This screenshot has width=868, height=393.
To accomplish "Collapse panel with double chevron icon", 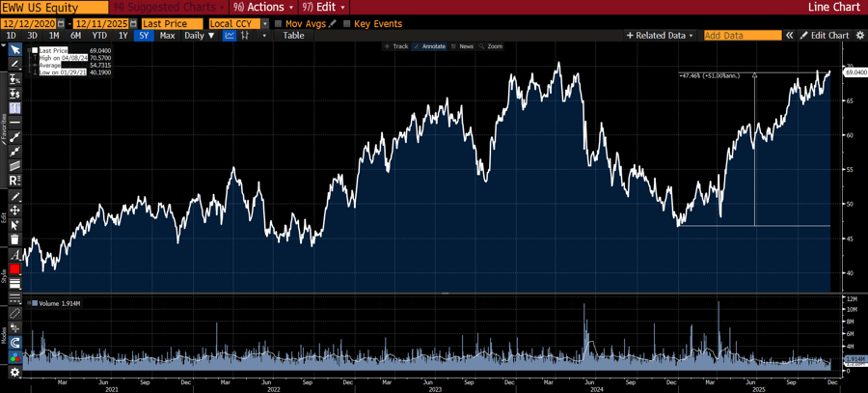I will (789, 36).
